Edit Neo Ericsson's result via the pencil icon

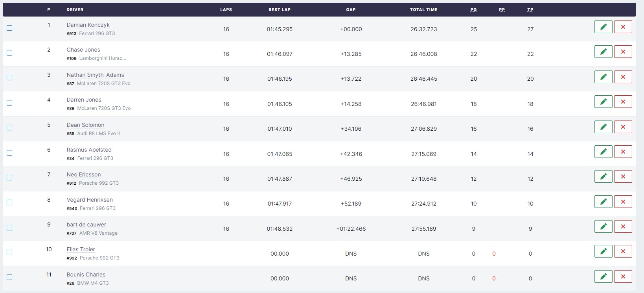[x=603, y=176]
